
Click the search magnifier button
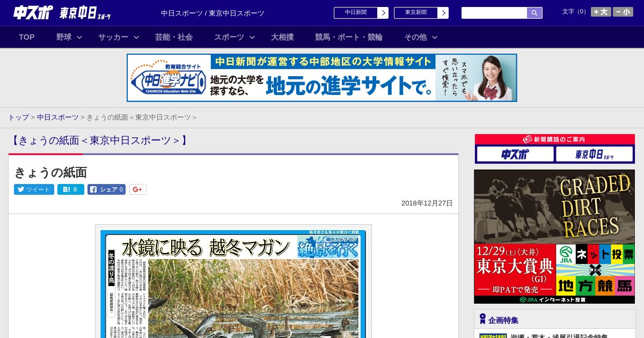coord(535,13)
